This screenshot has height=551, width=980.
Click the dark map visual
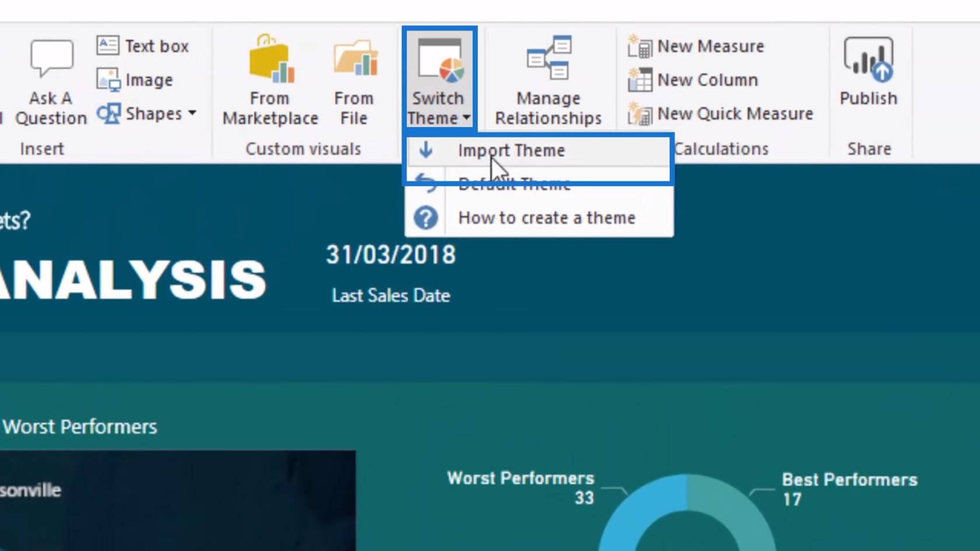click(177, 500)
